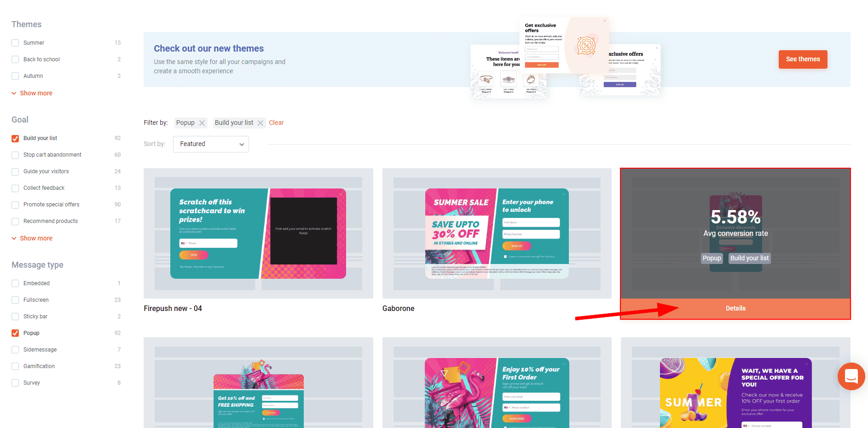
Task: Uncheck the Popup message type
Action: pyautogui.click(x=15, y=333)
